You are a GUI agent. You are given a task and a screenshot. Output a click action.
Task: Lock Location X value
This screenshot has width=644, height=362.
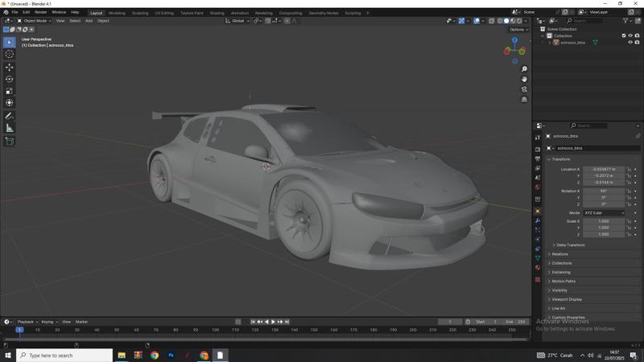pos(629,169)
